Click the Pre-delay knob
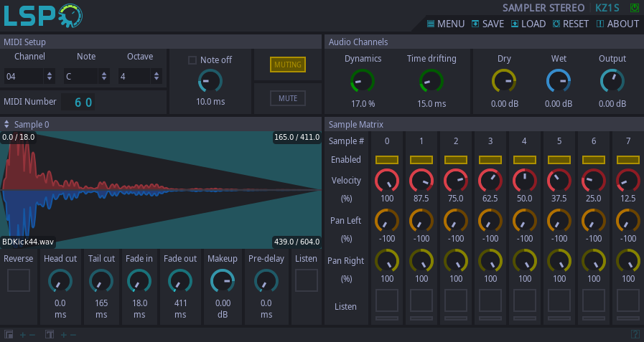The image size is (644, 342). 266,281
